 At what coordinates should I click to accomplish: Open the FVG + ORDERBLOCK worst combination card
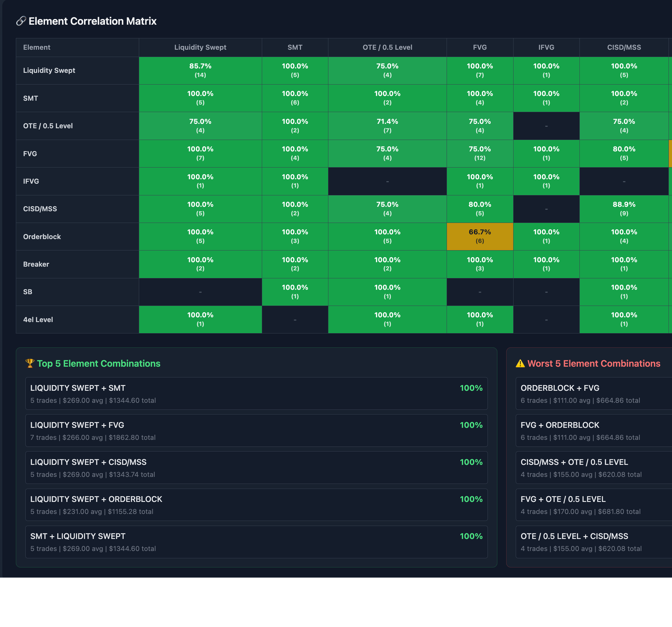coord(594,431)
